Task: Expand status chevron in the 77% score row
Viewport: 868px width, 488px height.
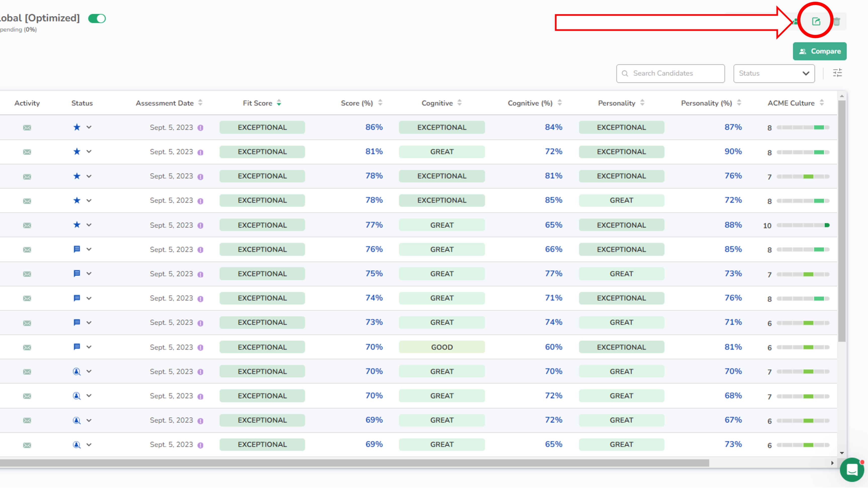Action: tap(89, 225)
